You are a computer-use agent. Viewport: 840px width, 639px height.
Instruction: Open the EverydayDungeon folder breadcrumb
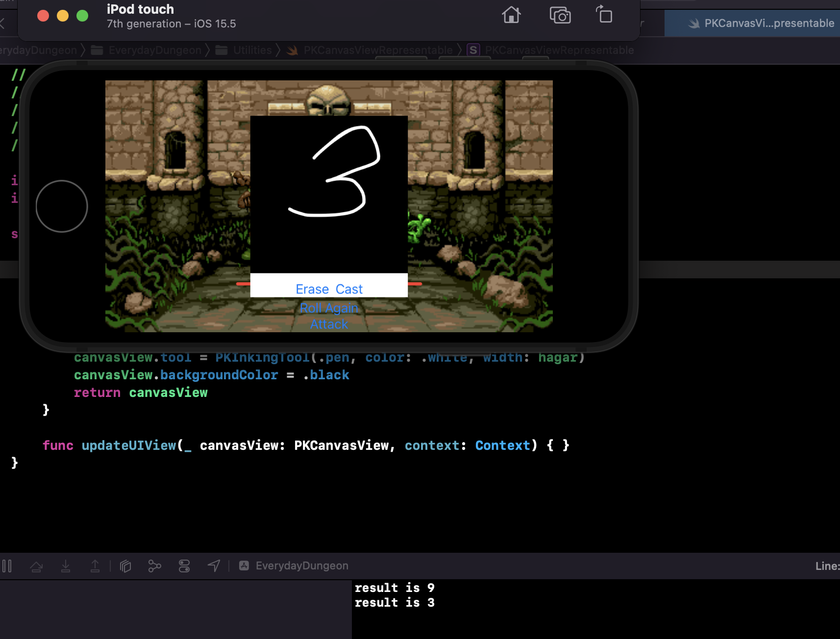point(147,50)
